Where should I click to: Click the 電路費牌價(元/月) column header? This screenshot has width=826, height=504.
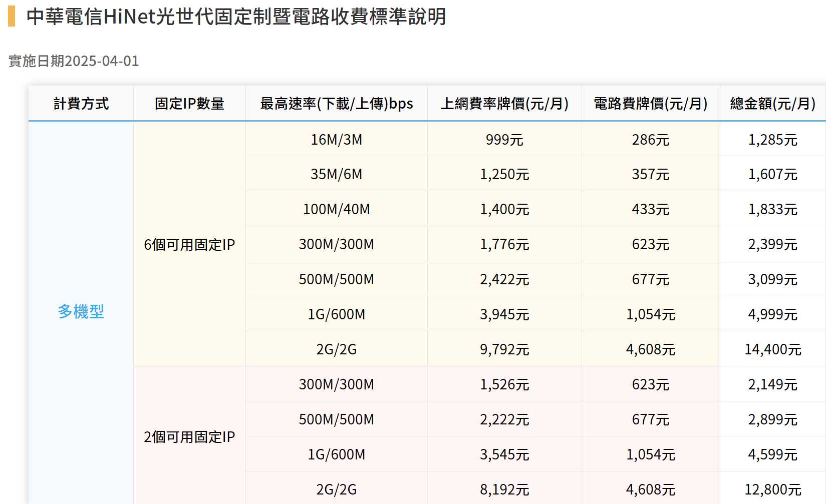coord(651,104)
